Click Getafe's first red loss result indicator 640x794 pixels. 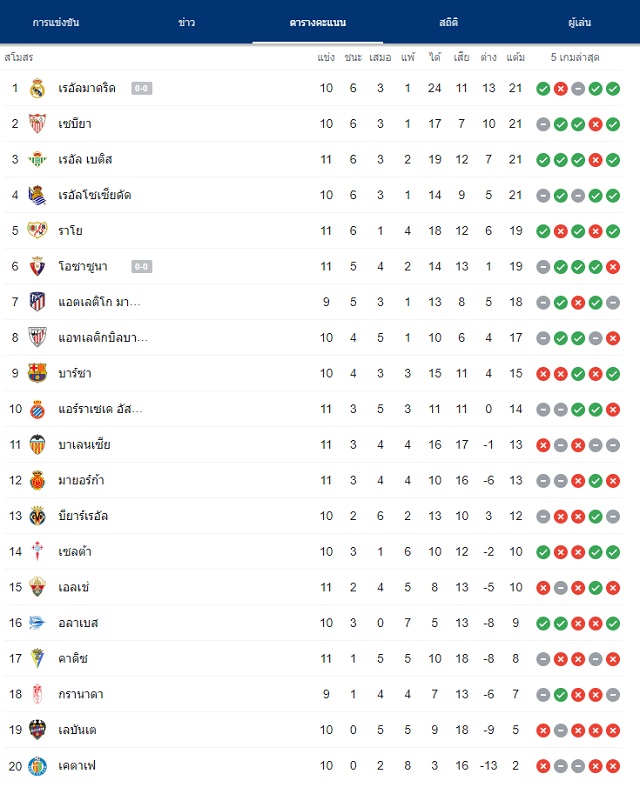point(543,766)
